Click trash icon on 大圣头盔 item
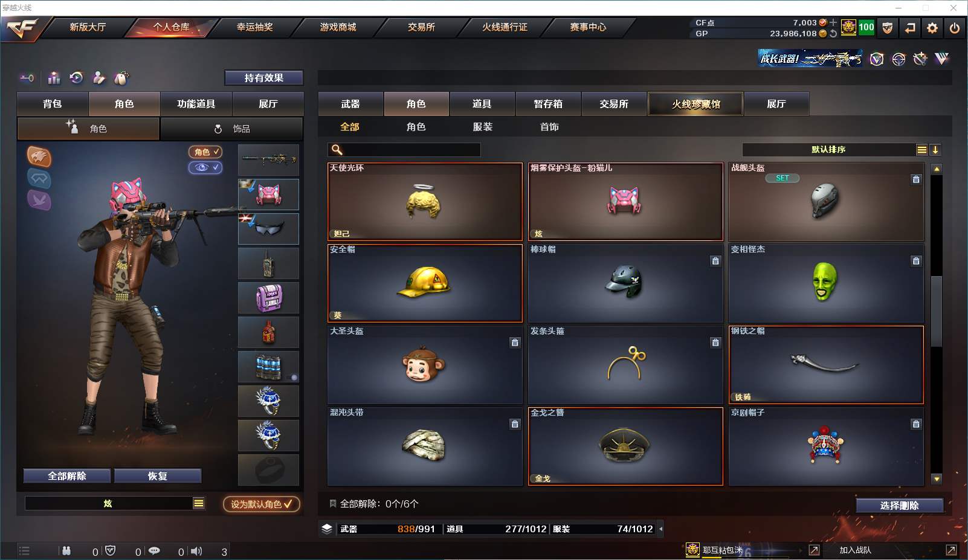This screenshot has height=560, width=968. [515, 343]
